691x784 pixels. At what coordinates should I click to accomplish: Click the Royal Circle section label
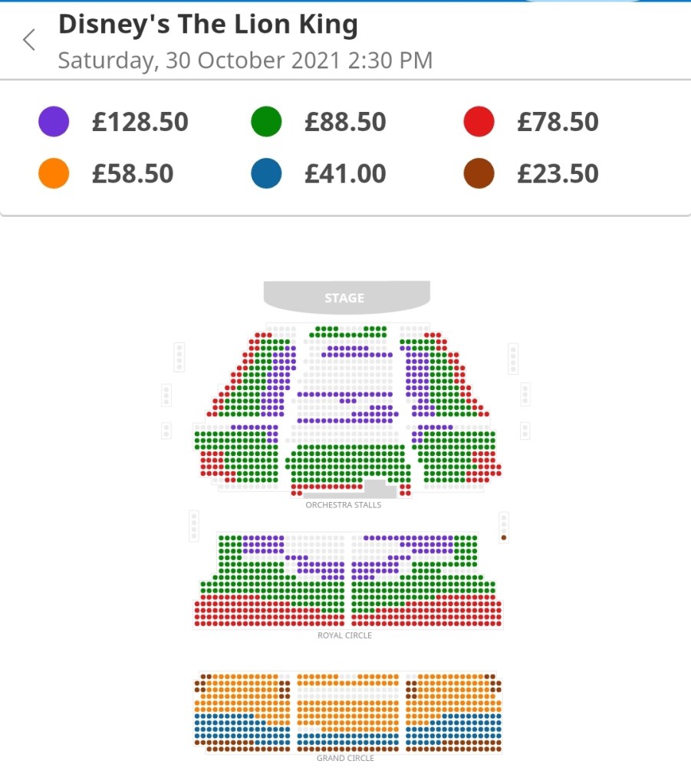click(344, 635)
